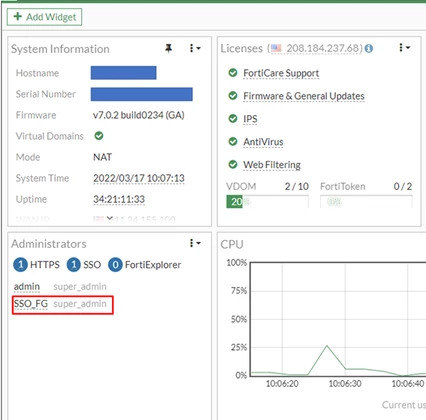Open the IPS license link
The width and height of the screenshot is (426, 420).
250,119
